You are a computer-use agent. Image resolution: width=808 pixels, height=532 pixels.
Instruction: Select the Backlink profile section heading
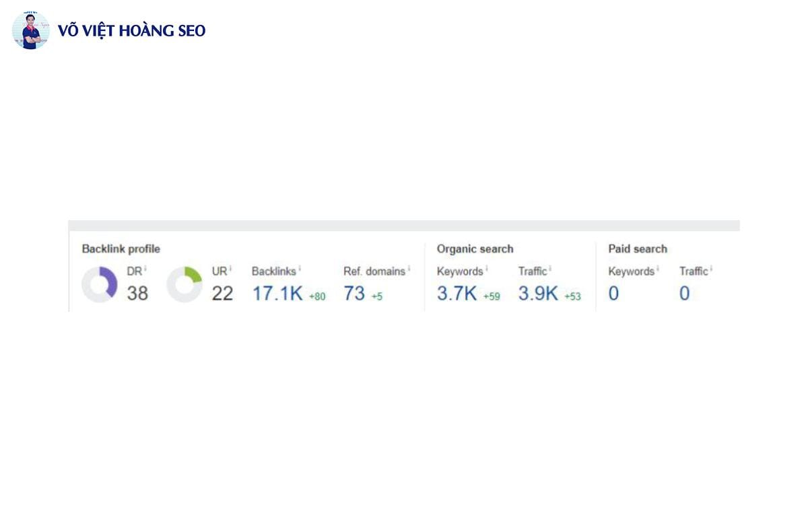point(121,249)
